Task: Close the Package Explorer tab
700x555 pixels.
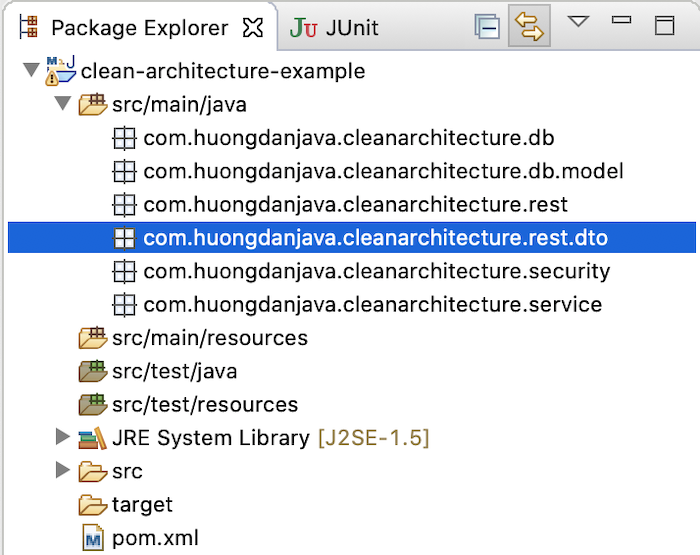Action: point(253,28)
